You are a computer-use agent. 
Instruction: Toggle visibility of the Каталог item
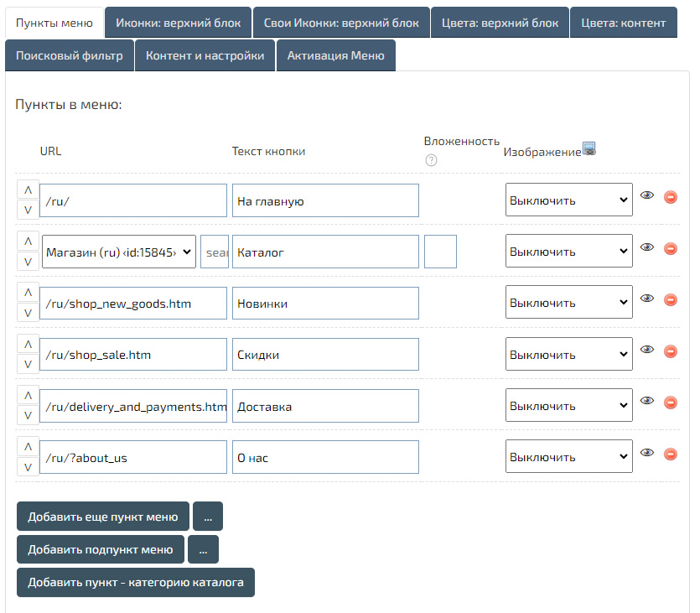(x=646, y=247)
